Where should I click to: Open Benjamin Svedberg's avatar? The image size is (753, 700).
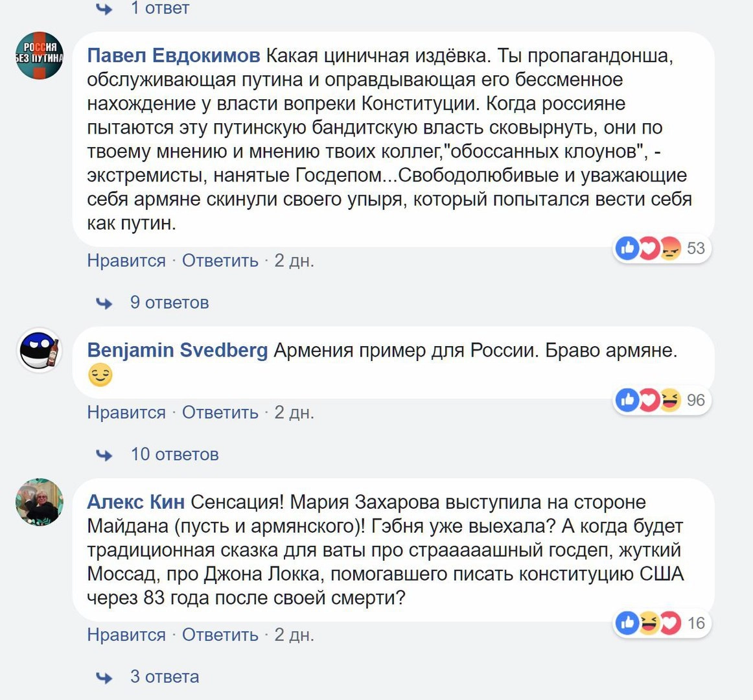point(40,351)
